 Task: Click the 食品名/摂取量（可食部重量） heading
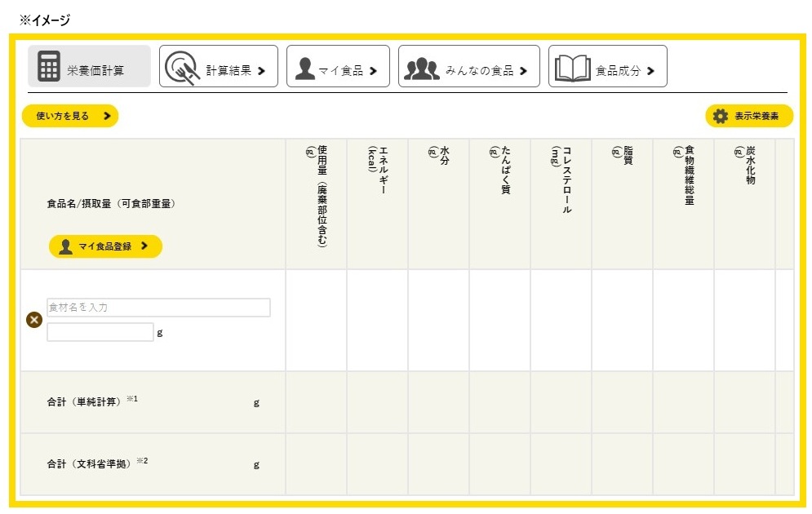click(112, 204)
